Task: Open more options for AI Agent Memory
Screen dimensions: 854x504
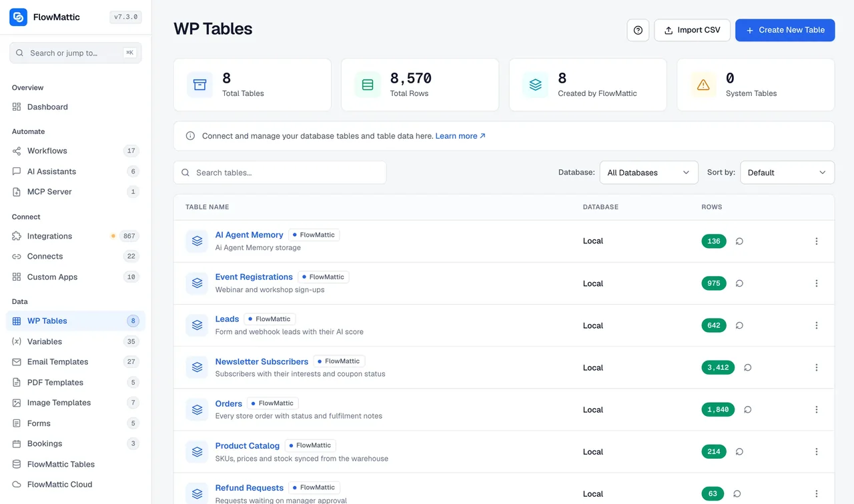Action: [816, 241]
